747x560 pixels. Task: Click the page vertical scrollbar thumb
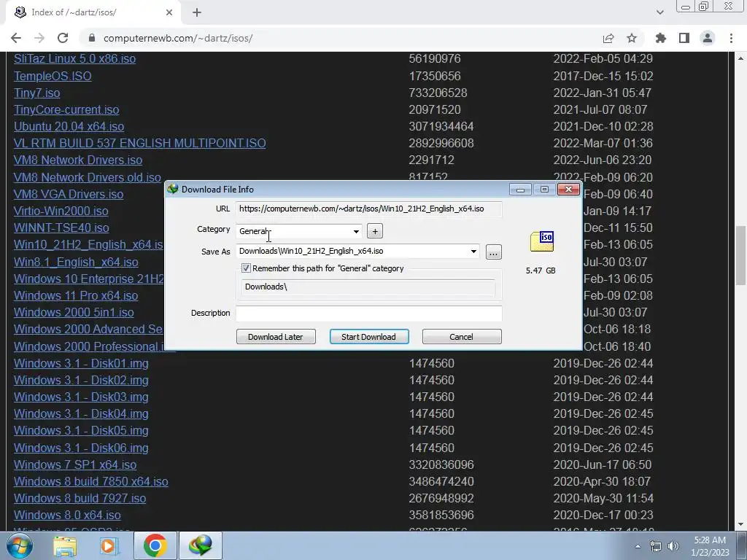pyautogui.click(x=741, y=256)
